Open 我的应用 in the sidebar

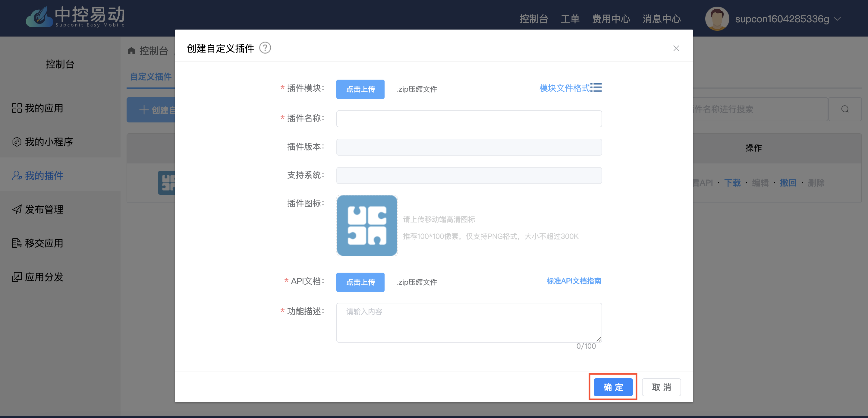(44, 108)
